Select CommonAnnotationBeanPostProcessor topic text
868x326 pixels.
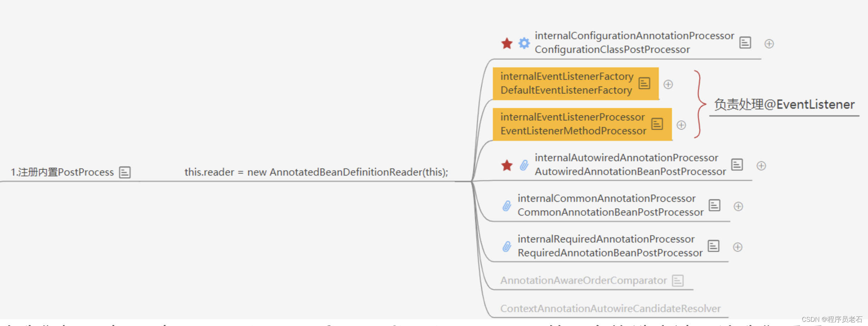[610, 205]
